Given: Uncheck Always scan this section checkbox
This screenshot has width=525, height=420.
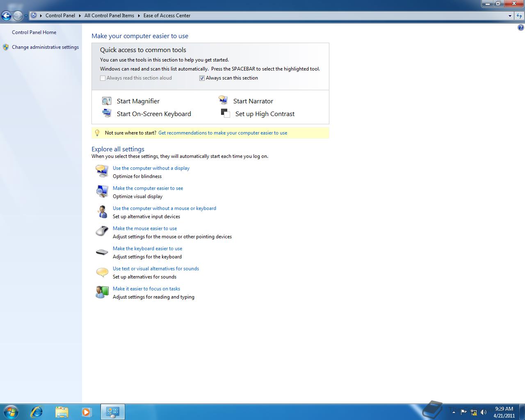Looking at the screenshot, I should 202,78.
